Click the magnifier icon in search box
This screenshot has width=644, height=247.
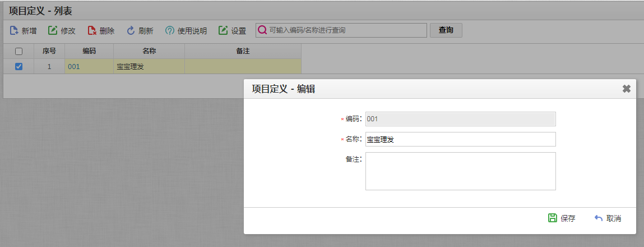262,30
